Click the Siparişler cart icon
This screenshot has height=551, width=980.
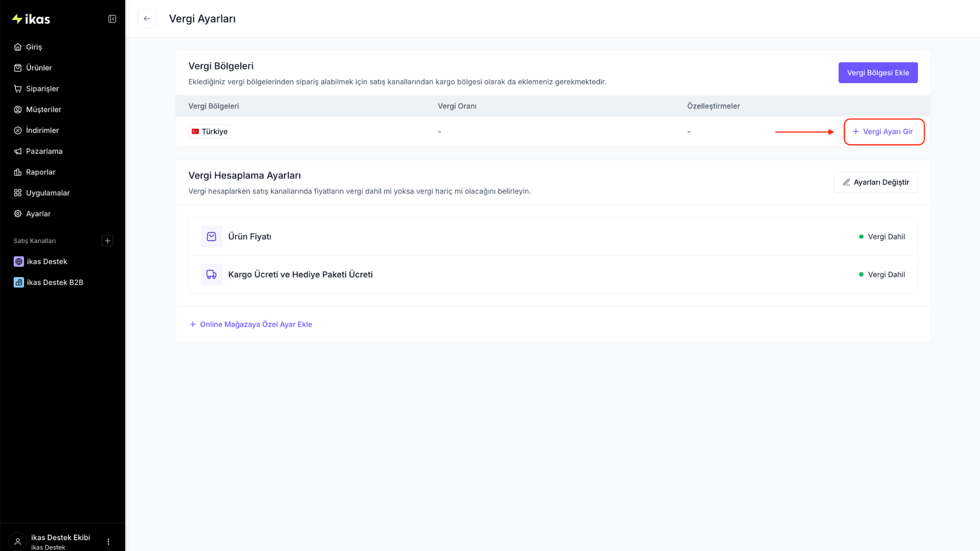click(18, 89)
